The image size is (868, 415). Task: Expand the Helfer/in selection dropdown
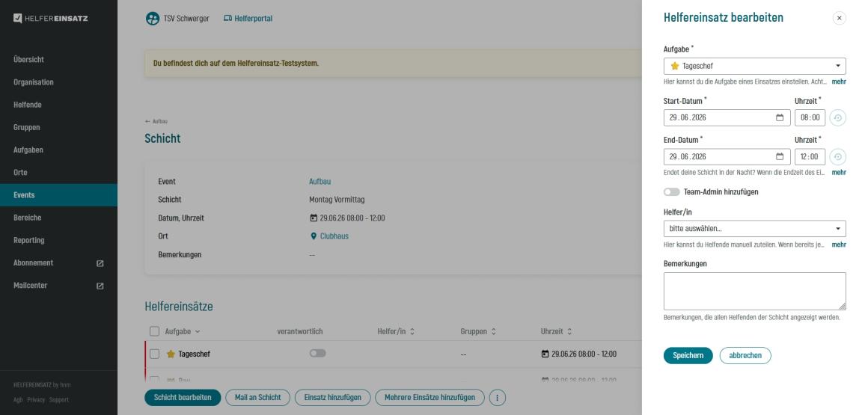pos(754,229)
